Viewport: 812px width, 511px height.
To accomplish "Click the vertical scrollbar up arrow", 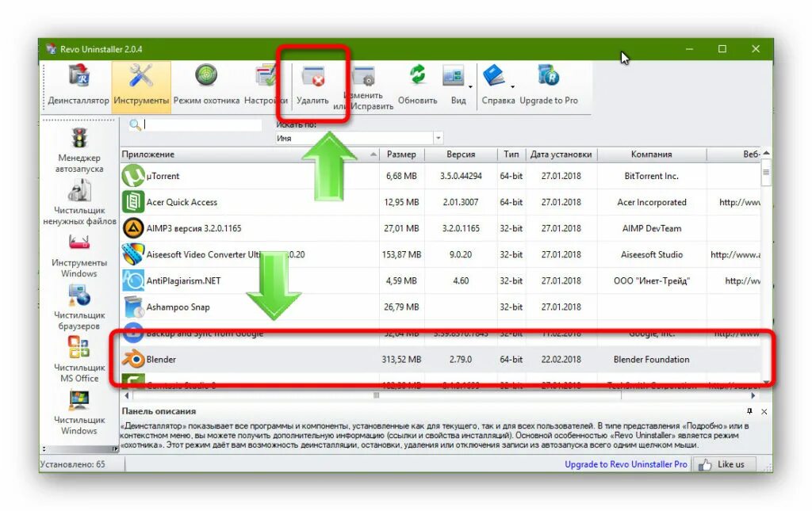I will [766, 153].
